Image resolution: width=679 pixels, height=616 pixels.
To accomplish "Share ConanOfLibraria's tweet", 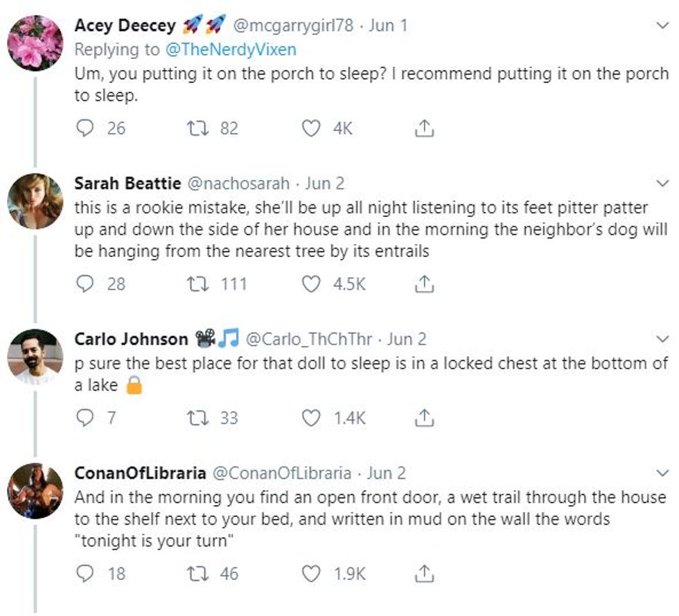I will (424, 574).
